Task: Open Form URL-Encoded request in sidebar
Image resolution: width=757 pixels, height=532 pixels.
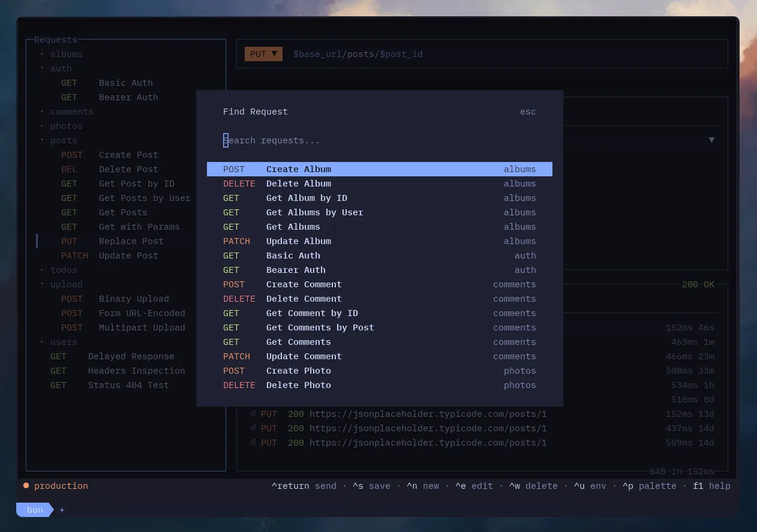Action: pyautogui.click(x=123, y=313)
